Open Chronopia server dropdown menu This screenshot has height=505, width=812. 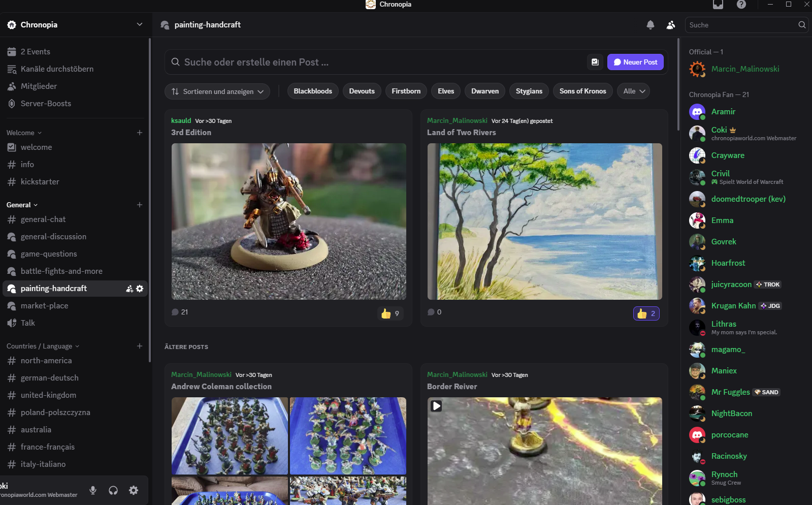point(140,24)
